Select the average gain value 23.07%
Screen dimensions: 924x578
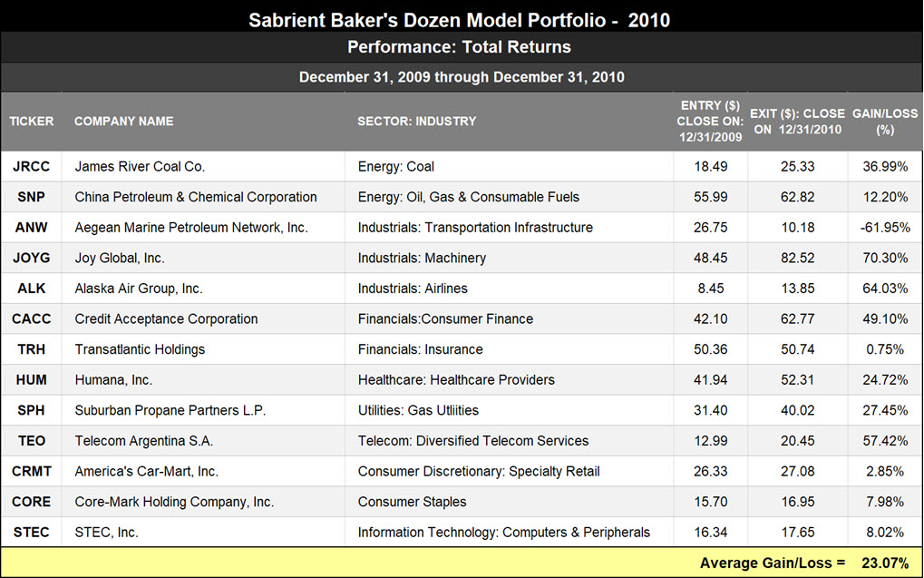click(885, 563)
